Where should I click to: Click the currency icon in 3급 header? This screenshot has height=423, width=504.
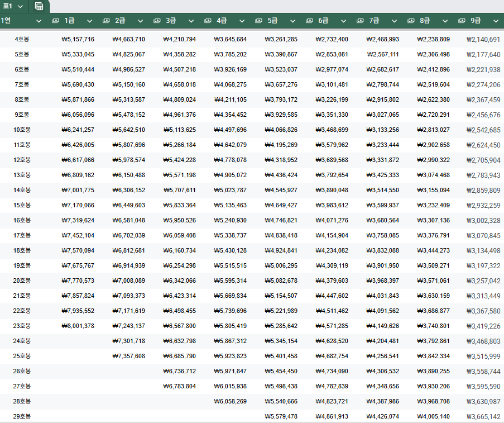[157, 21]
